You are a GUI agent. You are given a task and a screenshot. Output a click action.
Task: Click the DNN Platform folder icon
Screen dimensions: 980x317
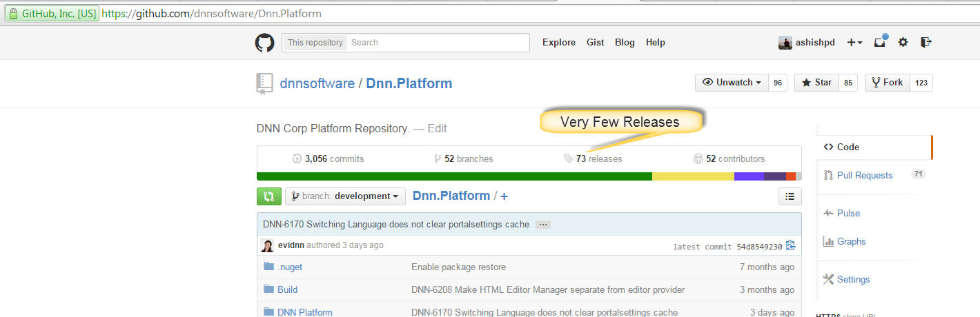[268, 312]
